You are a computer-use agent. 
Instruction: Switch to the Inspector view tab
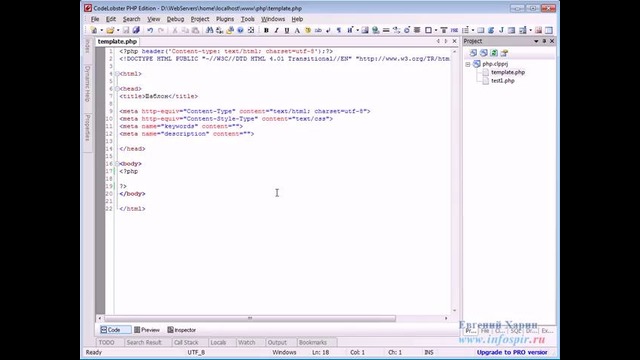coord(182,330)
